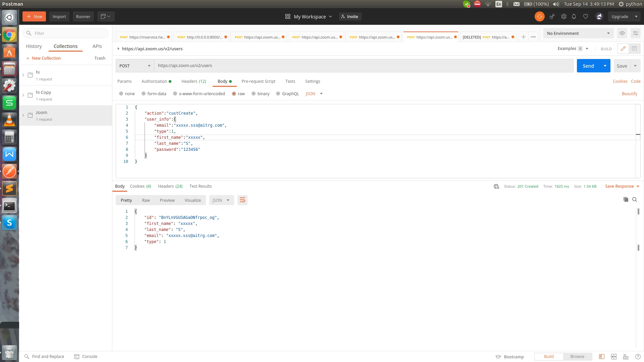Select the binary body type option
The height and width of the screenshot is (362, 644).
[254, 94]
